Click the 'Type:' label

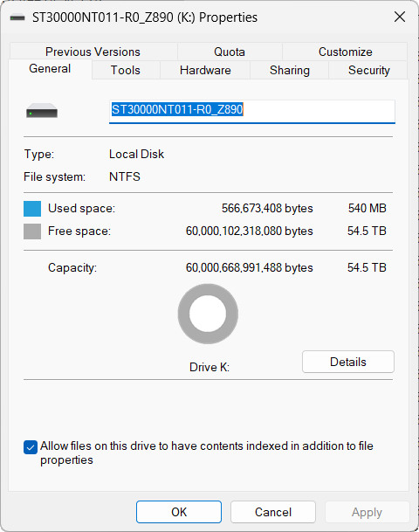[39, 154]
